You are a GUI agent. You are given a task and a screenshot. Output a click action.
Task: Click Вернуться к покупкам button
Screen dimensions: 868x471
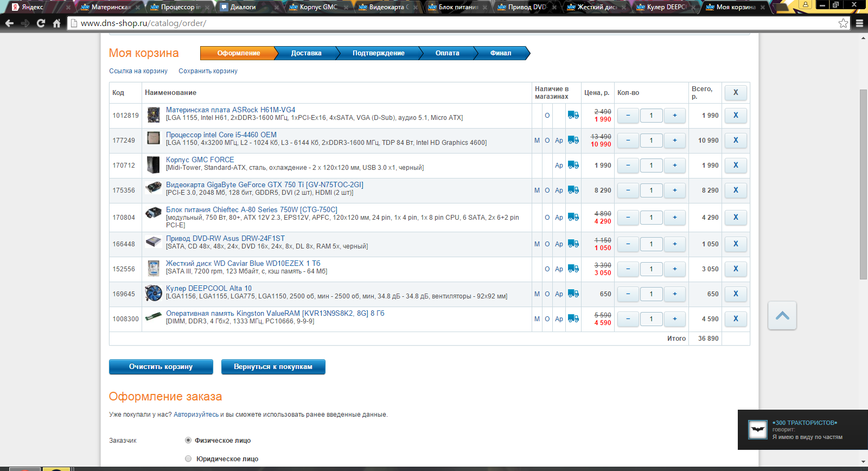pyautogui.click(x=273, y=367)
